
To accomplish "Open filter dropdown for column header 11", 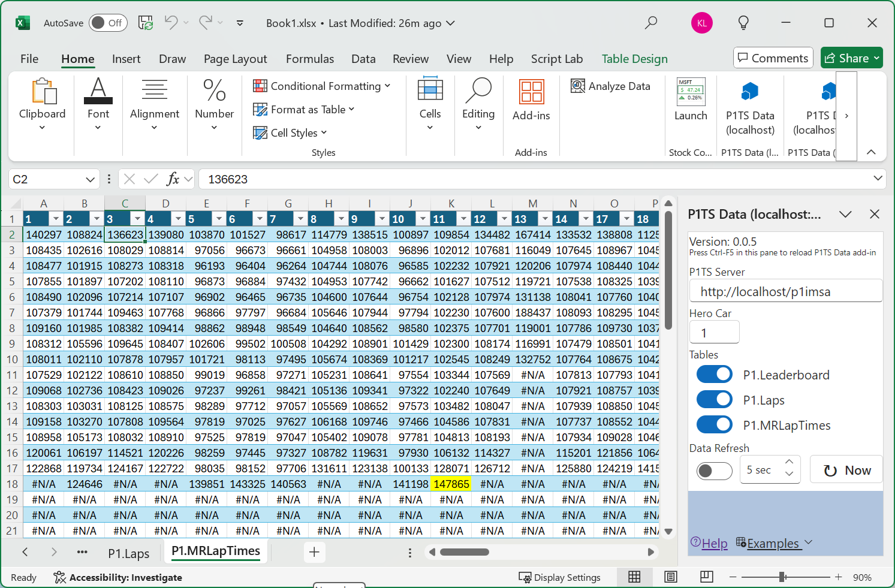I will point(463,219).
